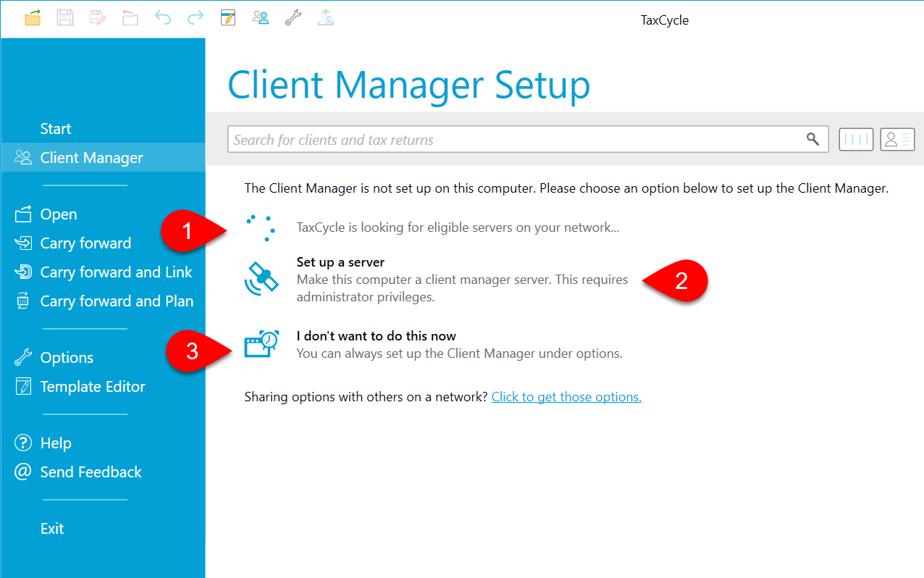Click the Template Editor sidebar icon
Viewport: 924px width, 578px height.
tap(23, 387)
